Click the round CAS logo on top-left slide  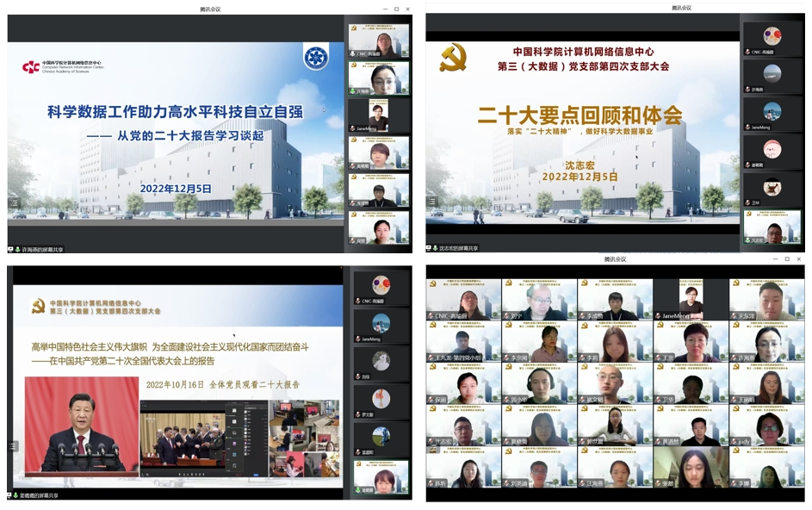coord(315,58)
